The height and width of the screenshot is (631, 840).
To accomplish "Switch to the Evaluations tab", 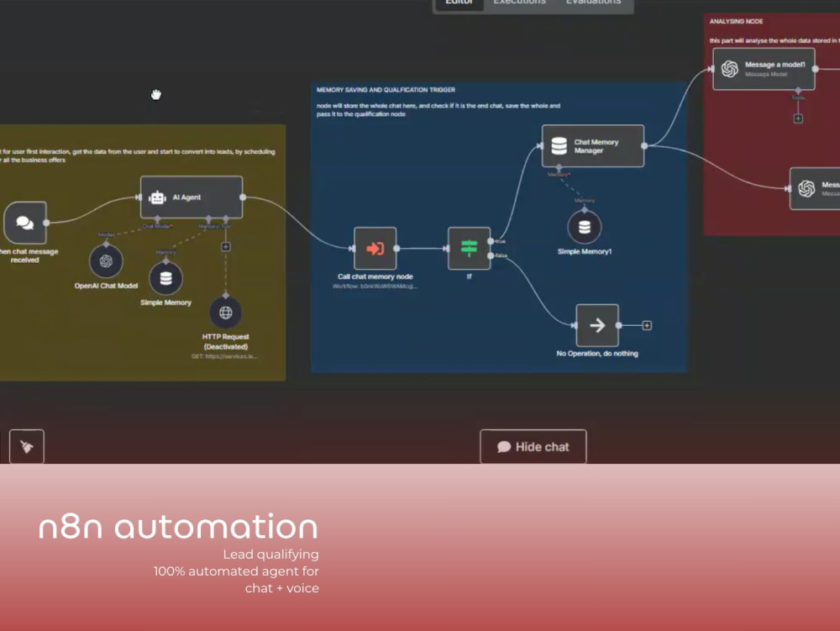I will [594, 3].
